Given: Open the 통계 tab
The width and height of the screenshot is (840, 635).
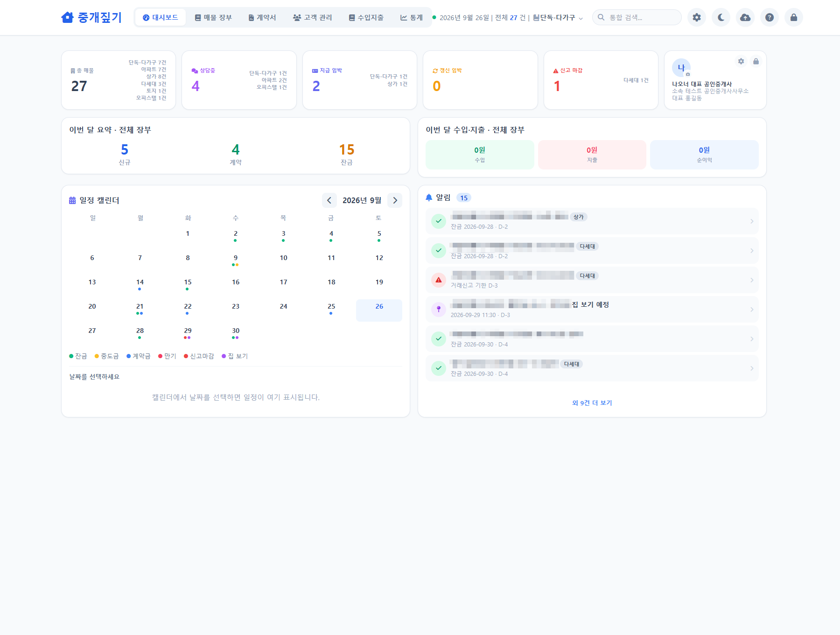Looking at the screenshot, I should pyautogui.click(x=412, y=17).
